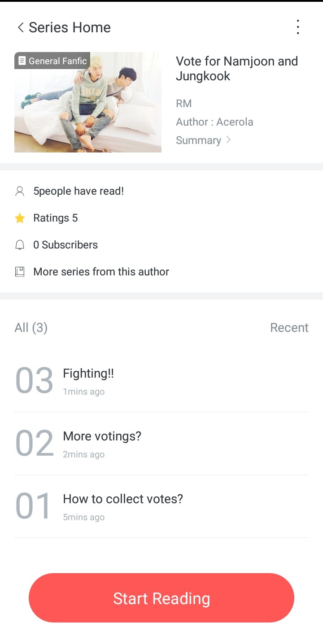323x644 pixels.
Task: Change the Recent sort order
Action: pos(289,328)
